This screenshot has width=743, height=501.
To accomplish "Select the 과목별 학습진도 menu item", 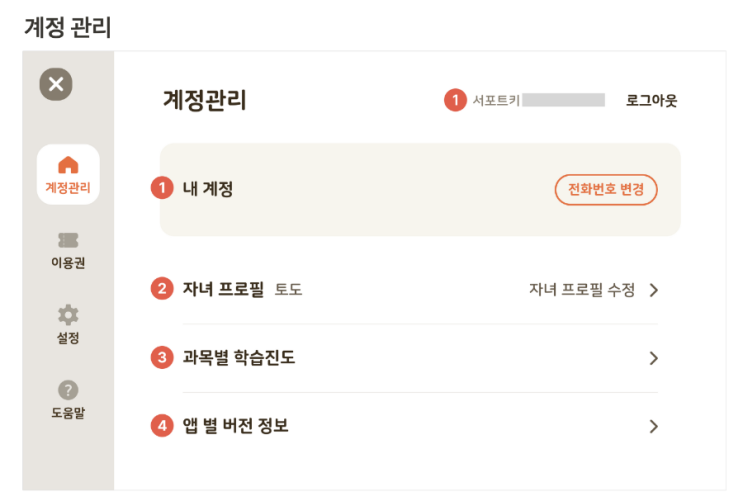I will pyautogui.click(x=239, y=358).
